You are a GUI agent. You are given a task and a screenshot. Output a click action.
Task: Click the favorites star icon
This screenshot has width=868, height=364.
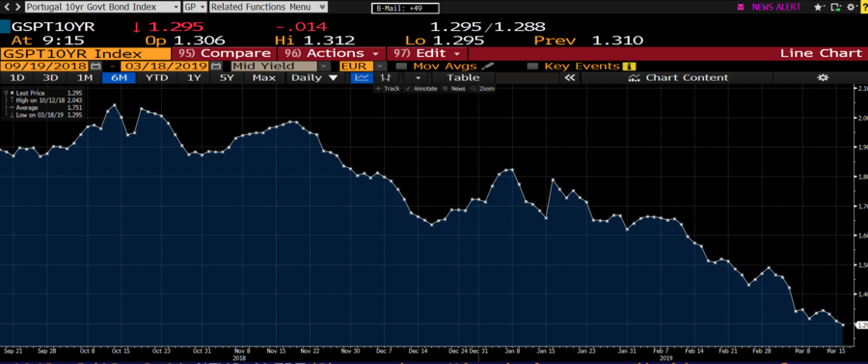click(818, 7)
